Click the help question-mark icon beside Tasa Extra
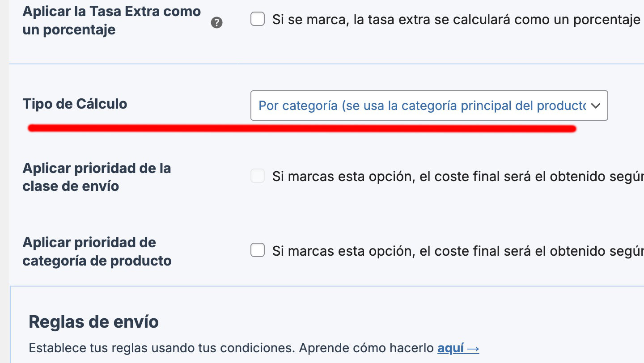644x363 pixels. pyautogui.click(x=216, y=23)
